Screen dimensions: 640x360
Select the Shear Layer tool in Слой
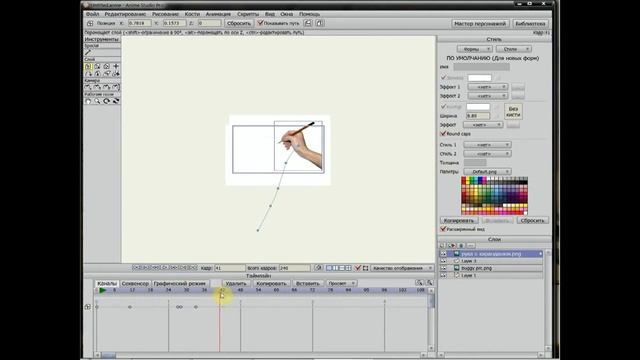[x=107, y=73]
